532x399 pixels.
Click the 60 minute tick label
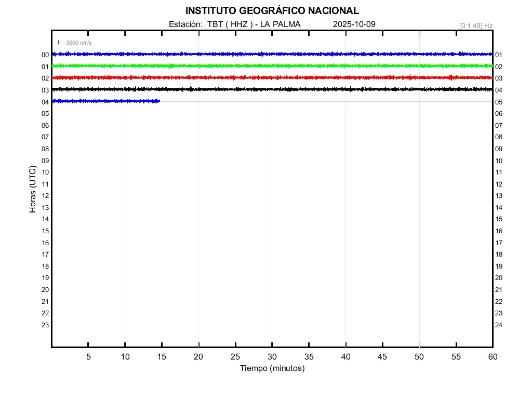pos(492,357)
